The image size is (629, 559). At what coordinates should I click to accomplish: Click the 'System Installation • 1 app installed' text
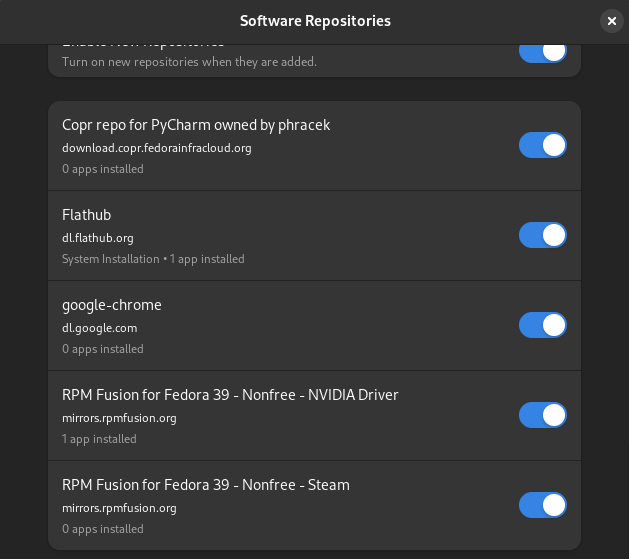153,259
